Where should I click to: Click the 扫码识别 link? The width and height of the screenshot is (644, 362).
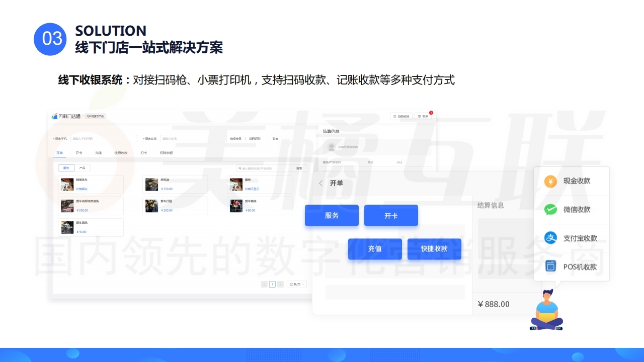coord(255,138)
